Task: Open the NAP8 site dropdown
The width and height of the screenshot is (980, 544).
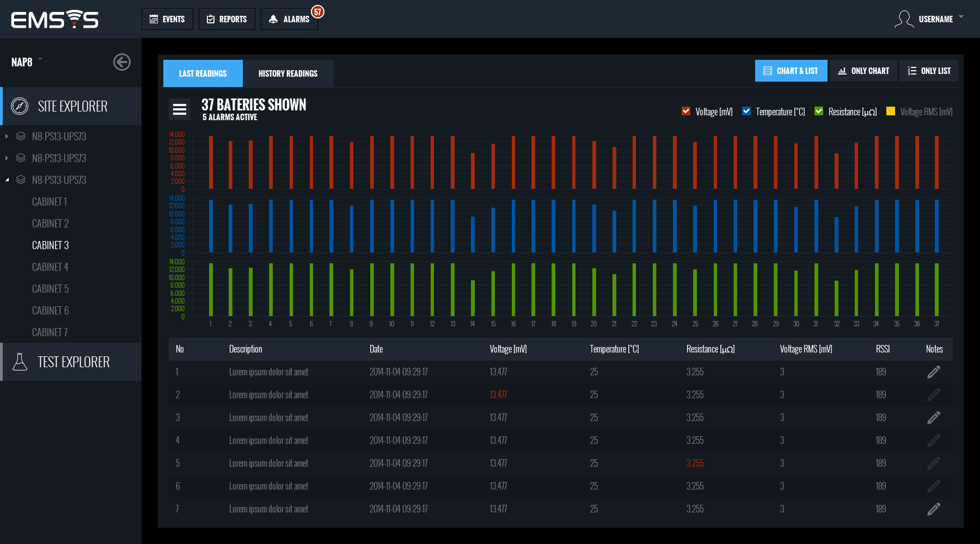Action: point(27,62)
